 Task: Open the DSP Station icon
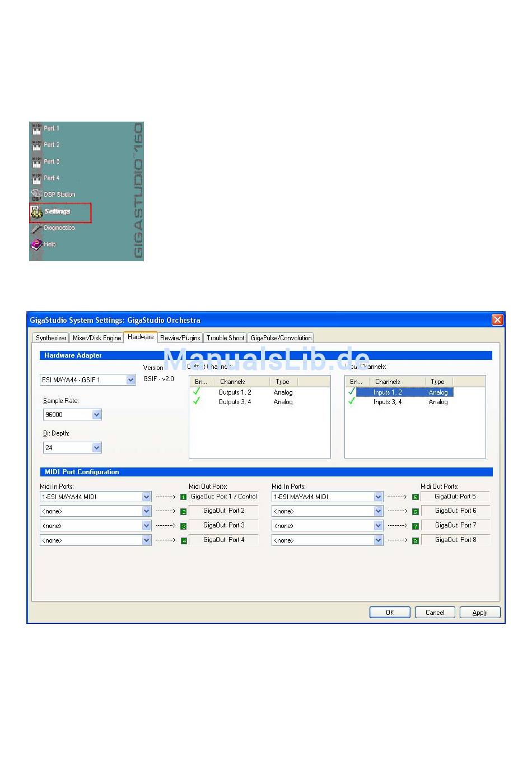coord(36,194)
